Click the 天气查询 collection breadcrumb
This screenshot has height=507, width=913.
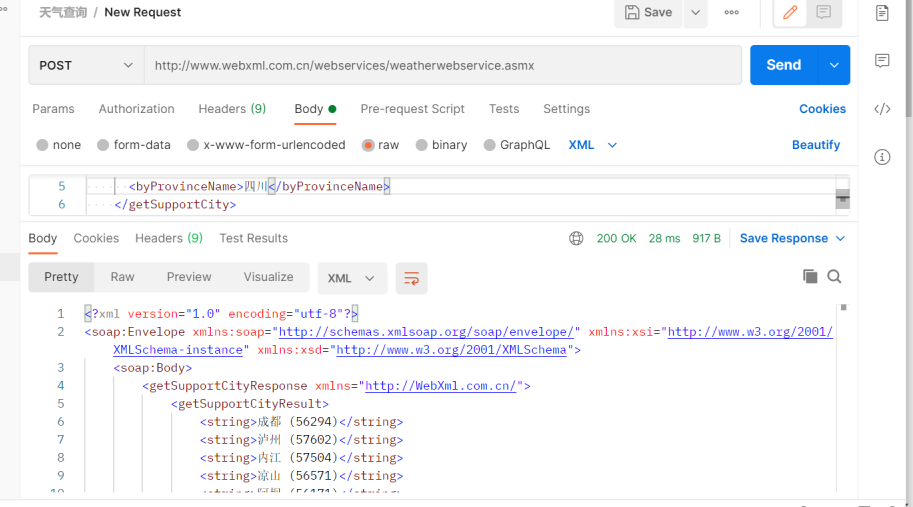click(63, 12)
